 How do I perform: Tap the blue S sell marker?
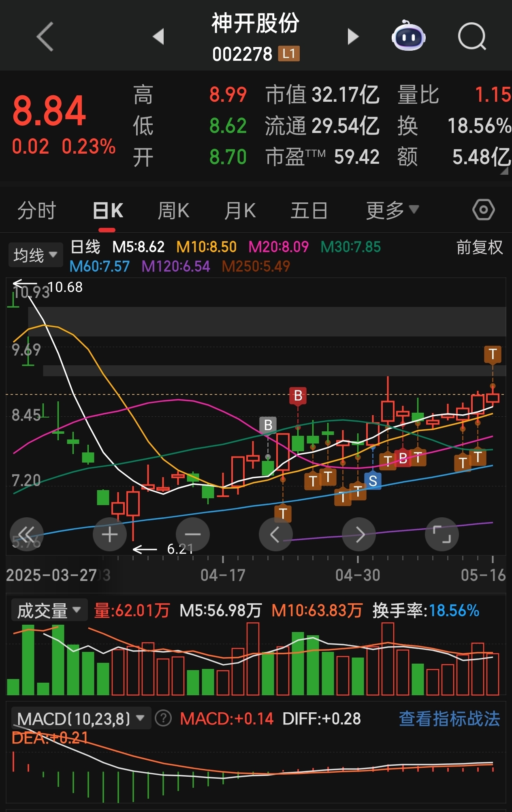(373, 481)
